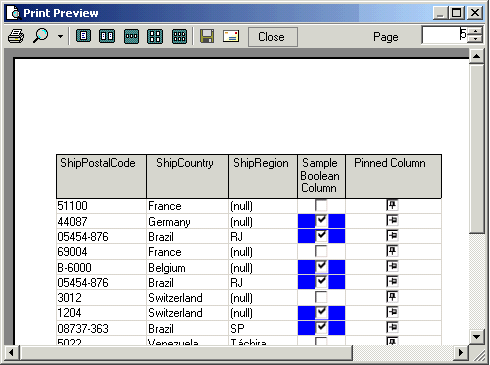Click the ShipRegion column header
The image size is (490, 365).
[263, 176]
